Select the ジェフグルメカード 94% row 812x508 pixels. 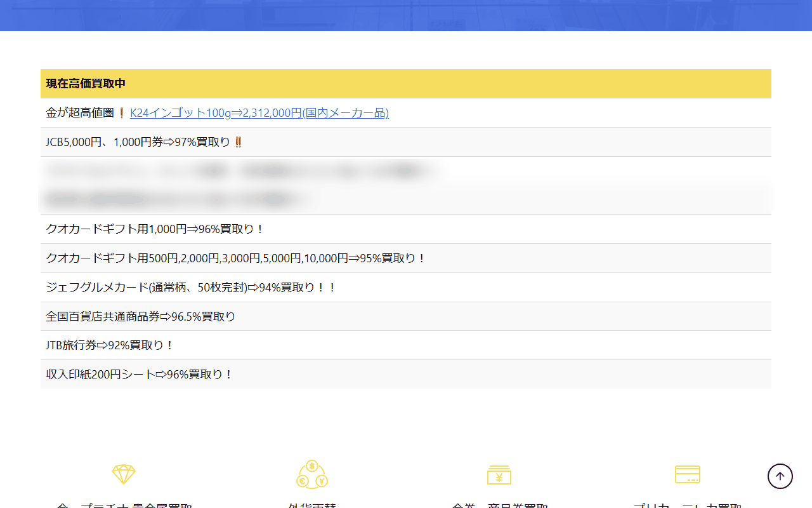[x=406, y=288]
